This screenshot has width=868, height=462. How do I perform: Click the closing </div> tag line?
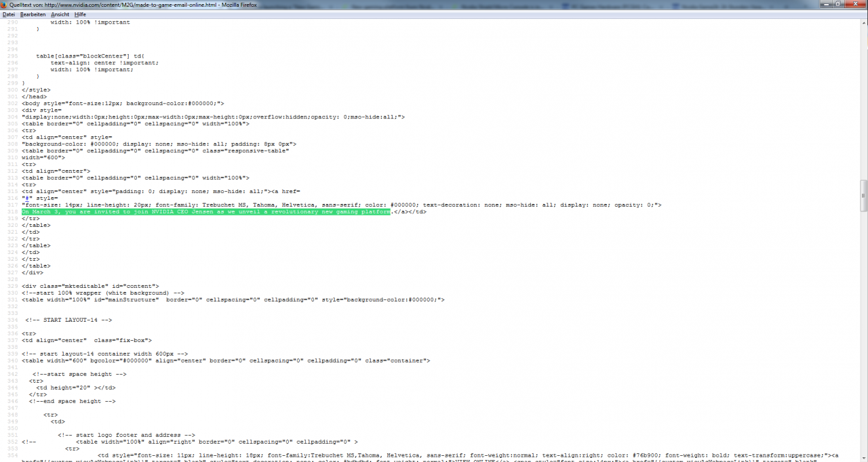[33, 272]
